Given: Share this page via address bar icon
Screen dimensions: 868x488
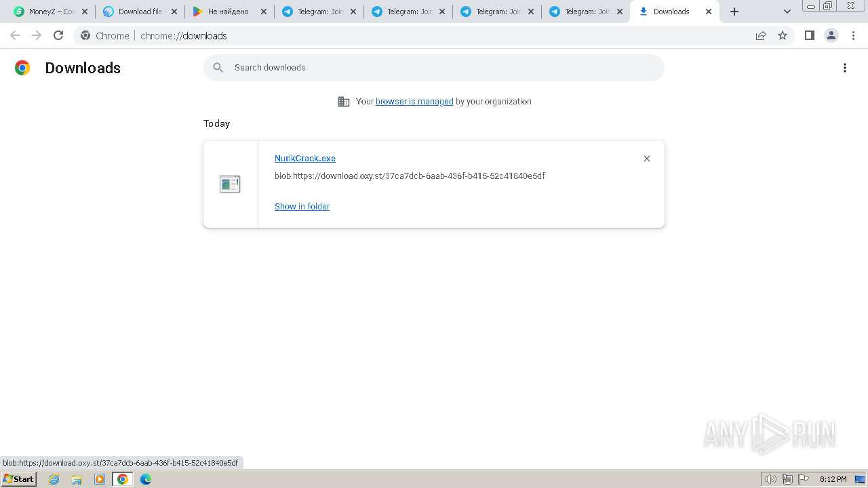Looking at the screenshot, I should [x=761, y=35].
